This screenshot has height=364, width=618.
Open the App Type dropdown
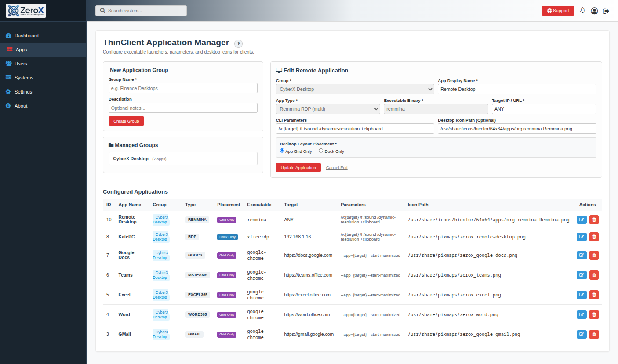click(x=328, y=109)
